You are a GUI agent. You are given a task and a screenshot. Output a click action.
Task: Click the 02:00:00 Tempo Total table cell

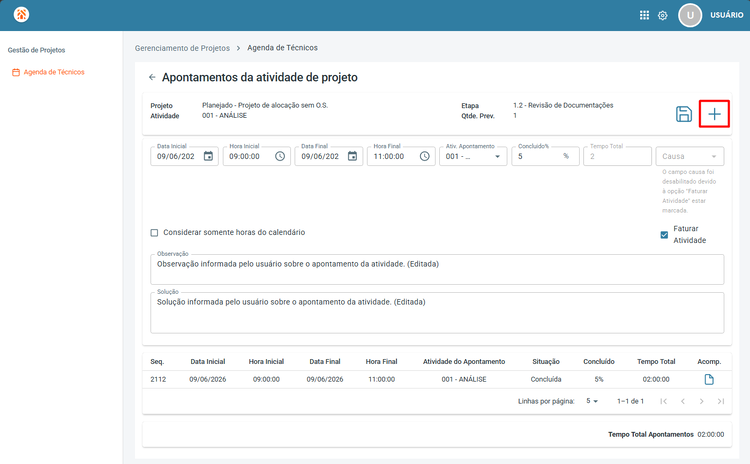pos(656,379)
